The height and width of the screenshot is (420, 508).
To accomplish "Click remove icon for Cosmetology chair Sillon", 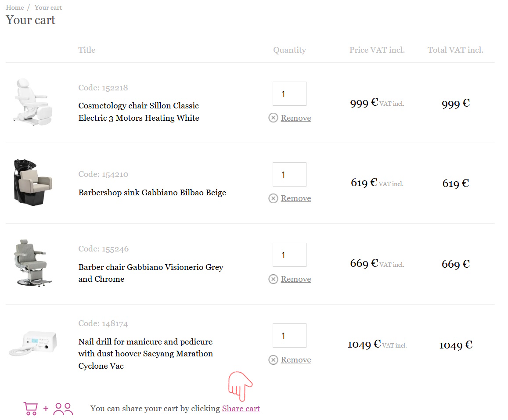I will (273, 118).
